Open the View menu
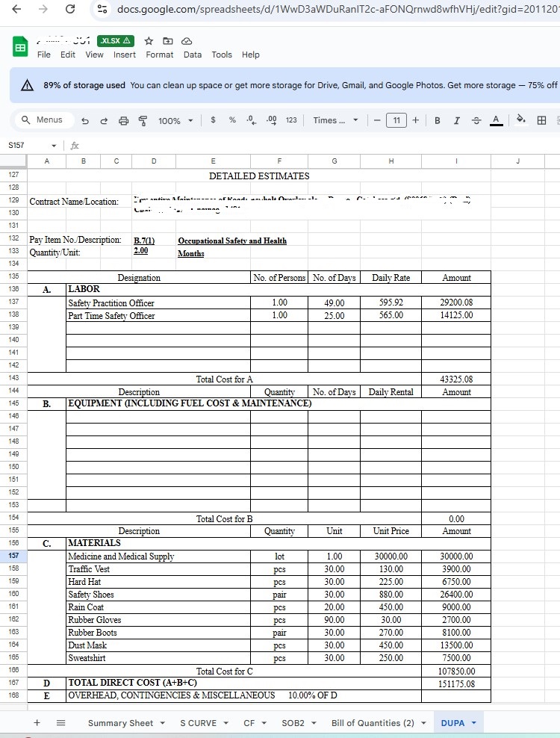The width and height of the screenshot is (560, 738). click(94, 55)
